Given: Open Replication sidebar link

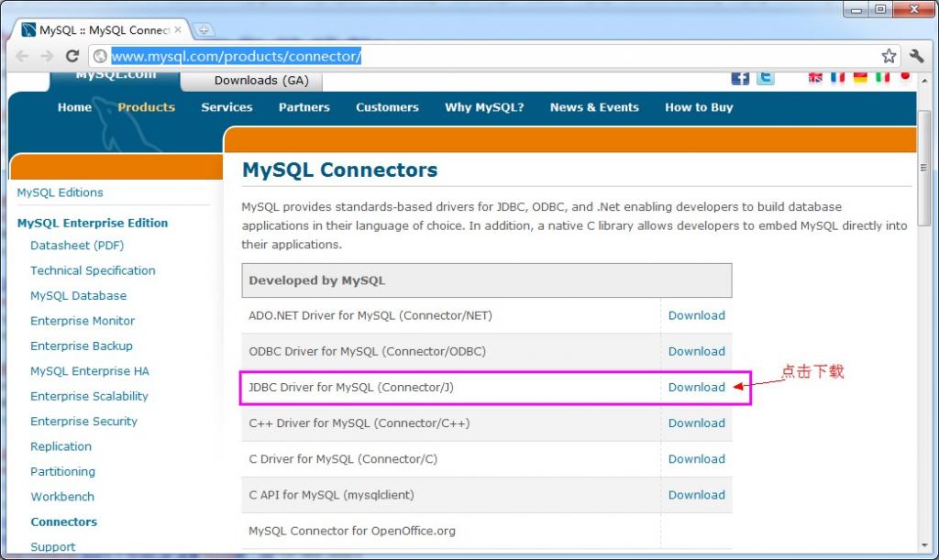Looking at the screenshot, I should (61, 446).
